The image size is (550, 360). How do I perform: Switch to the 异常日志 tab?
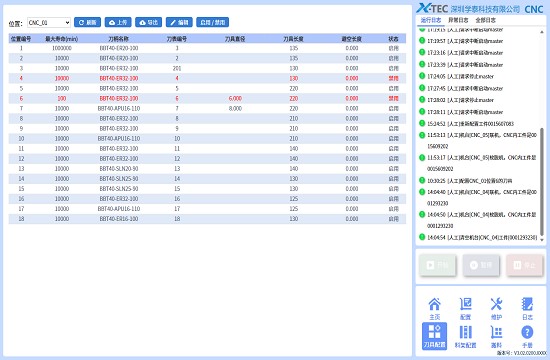coord(458,20)
